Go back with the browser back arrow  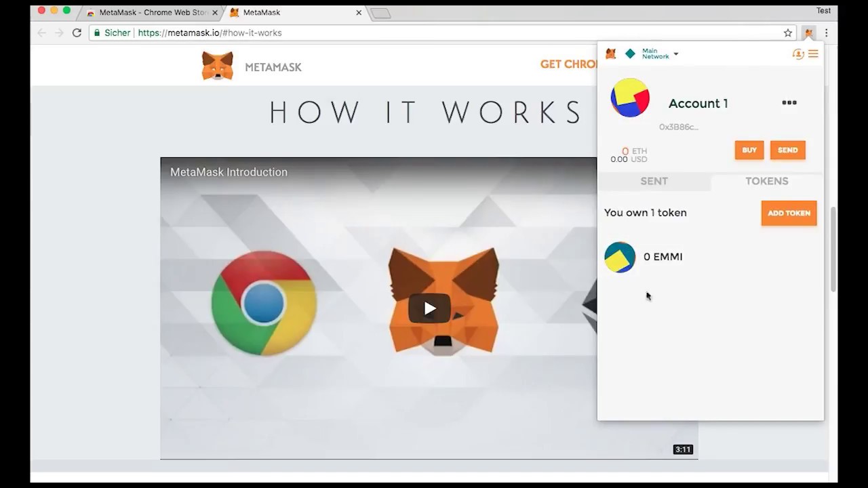click(x=42, y=33)
